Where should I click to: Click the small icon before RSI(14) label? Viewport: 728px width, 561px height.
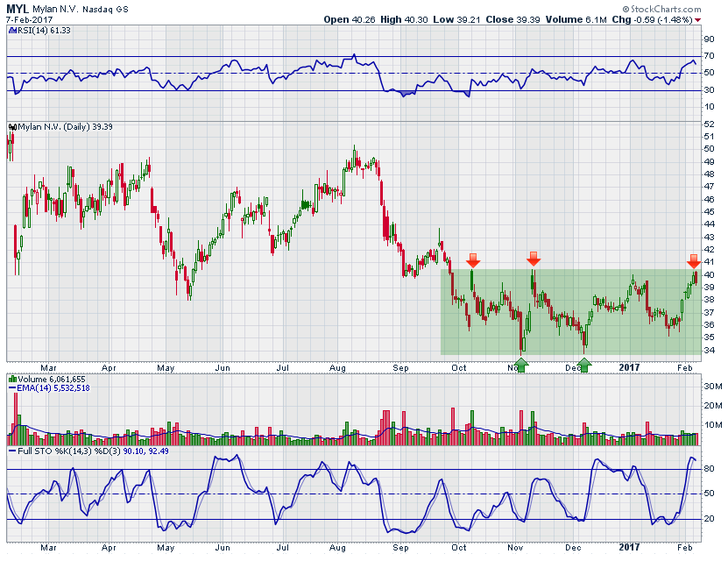tap(12, 31)
